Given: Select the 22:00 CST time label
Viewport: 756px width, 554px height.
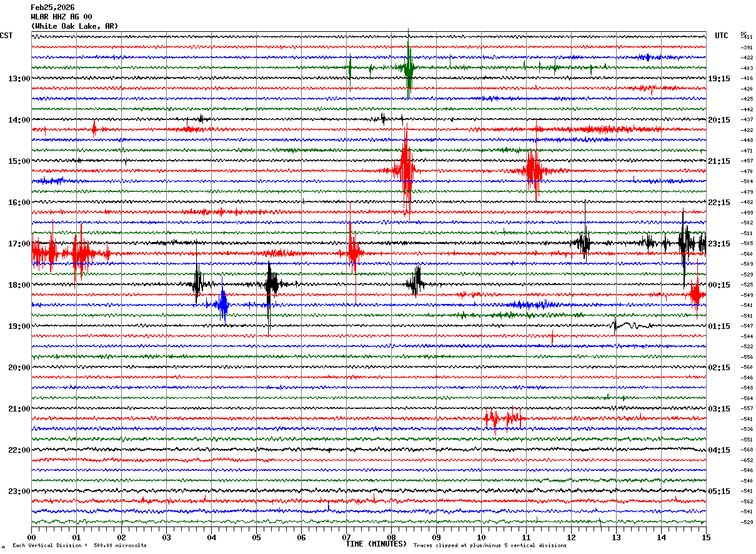Looking at the screenshot, I should tap(19, 450).
